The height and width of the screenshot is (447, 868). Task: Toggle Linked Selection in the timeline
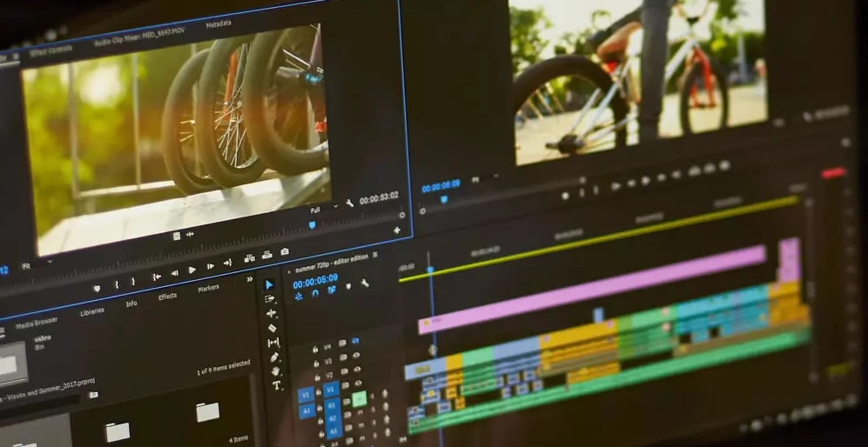pyautogui.click(x=332, y=290)
